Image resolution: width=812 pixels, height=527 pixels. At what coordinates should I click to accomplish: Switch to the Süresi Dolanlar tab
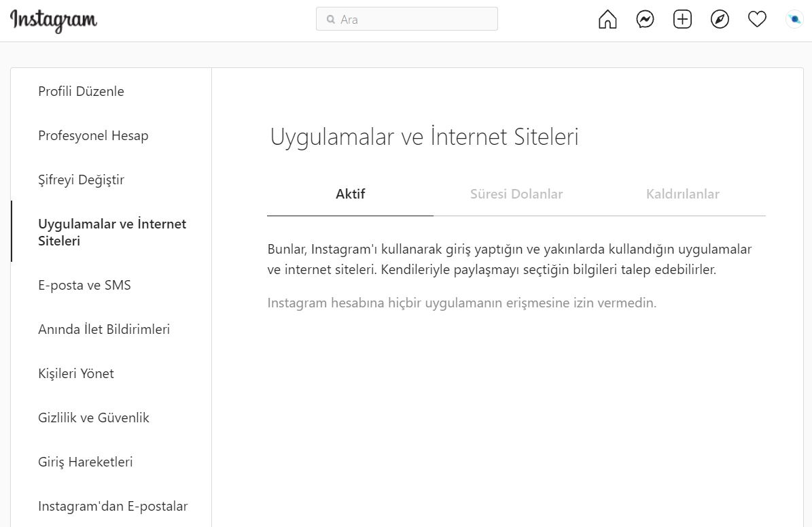click(516, 194)
